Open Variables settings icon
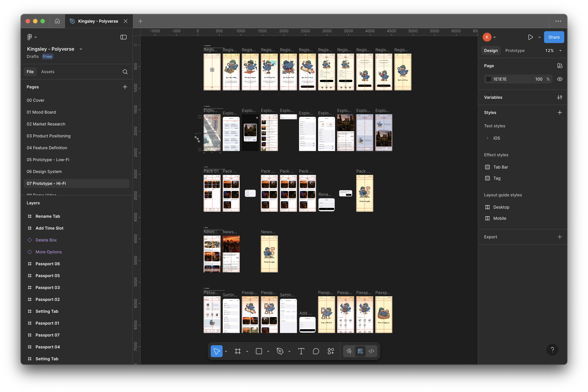Viewport: 588px width, 392px height. [x=559, y=97]
